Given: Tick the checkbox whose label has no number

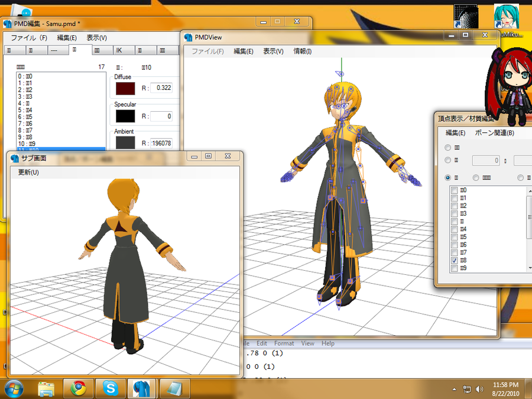Looking at the screenshot, I should [455, 222].
